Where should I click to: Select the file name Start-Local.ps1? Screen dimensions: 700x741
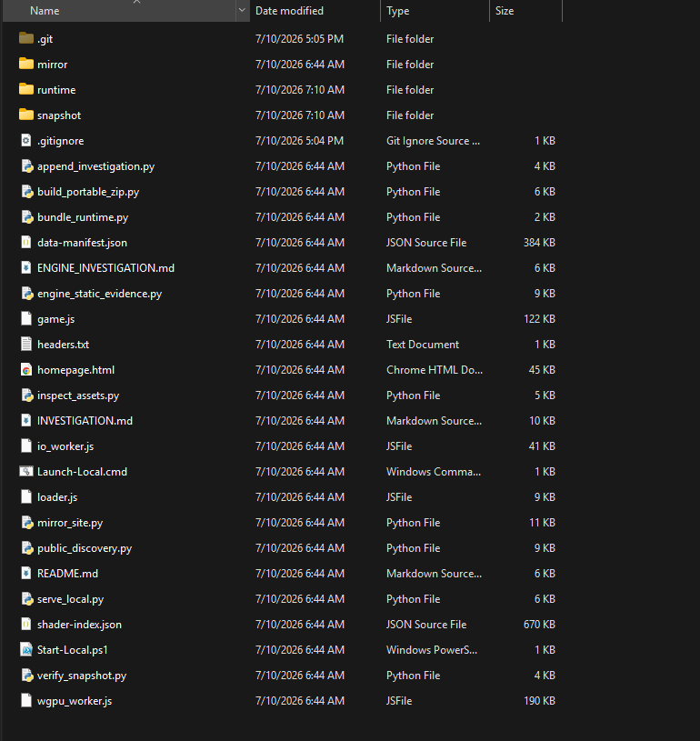(73, 650)
